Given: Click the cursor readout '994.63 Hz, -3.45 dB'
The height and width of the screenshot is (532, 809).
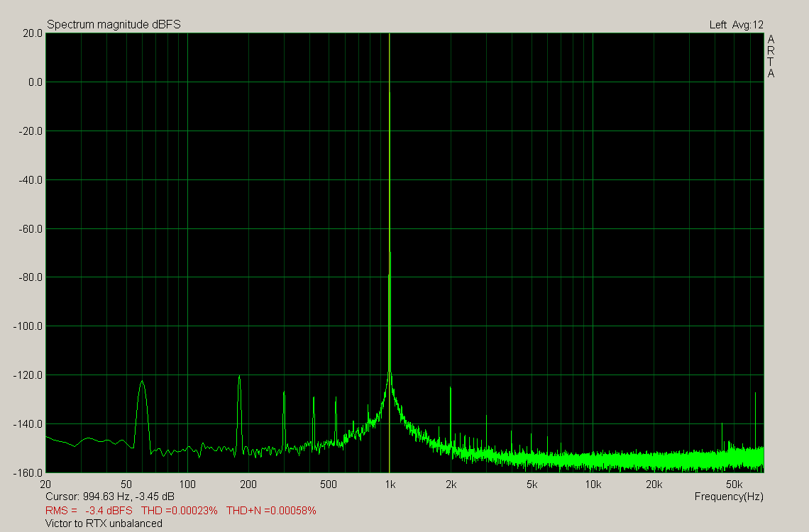Looking at the screenshot, I should coord(128,497).
